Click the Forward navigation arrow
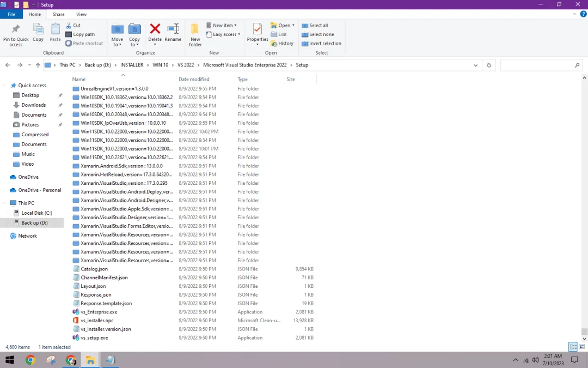588x368 pixels. point(20,65)
